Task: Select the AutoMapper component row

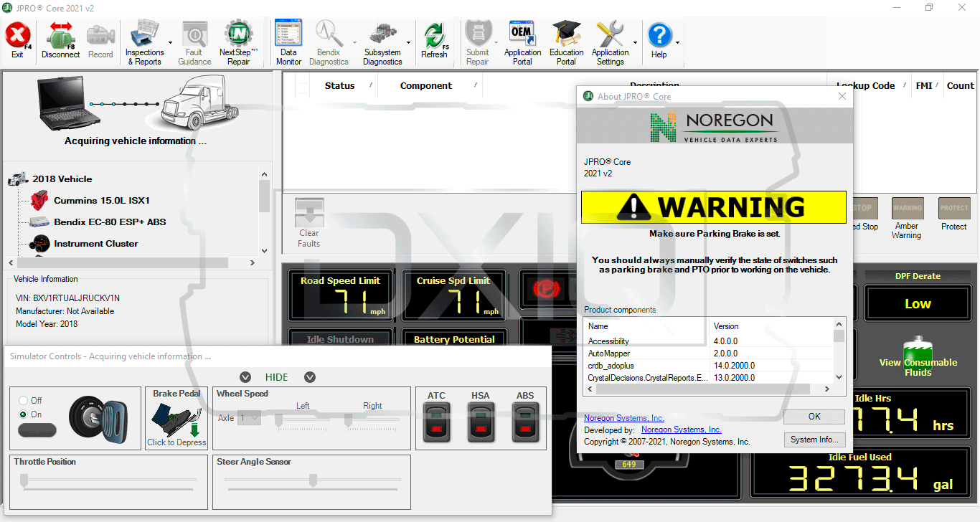Action: (709, 353)
